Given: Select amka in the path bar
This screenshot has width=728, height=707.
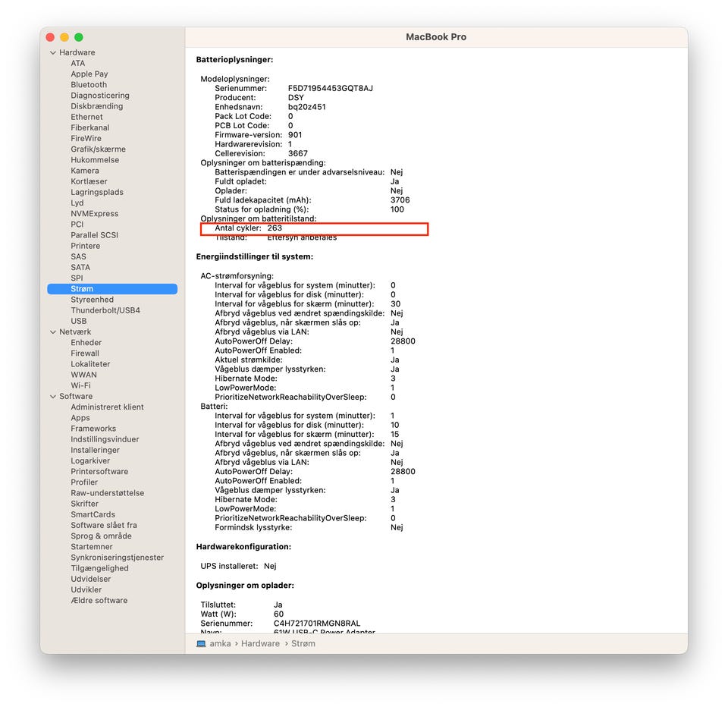Looking at the screenshot, I should coord(220,643).
